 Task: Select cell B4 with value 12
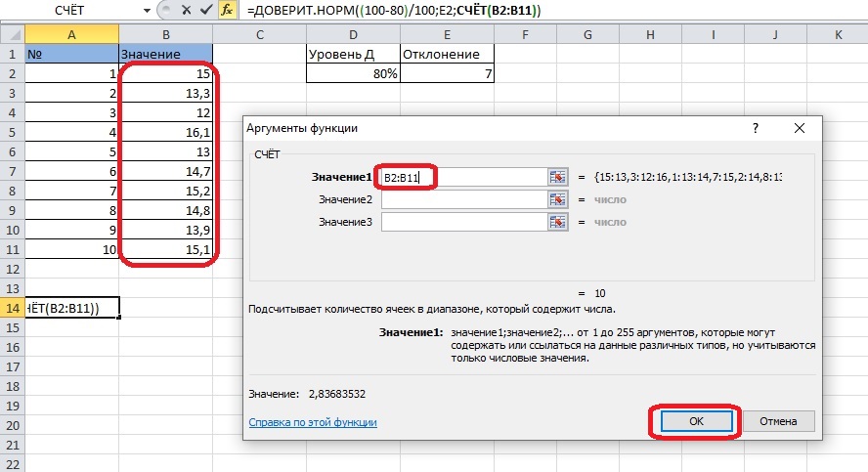[165, 113]
